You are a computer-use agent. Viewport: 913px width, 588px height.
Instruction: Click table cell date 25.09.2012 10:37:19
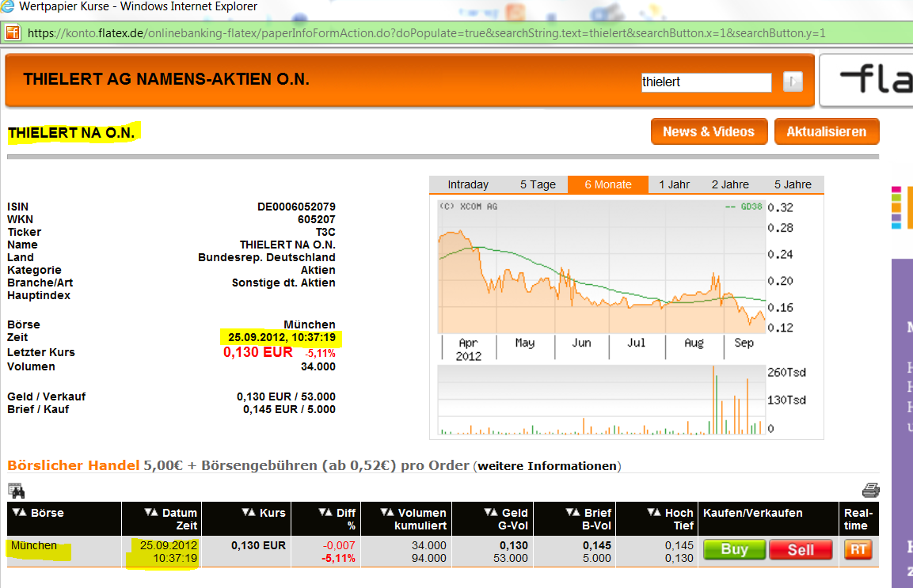click(169, 552)
